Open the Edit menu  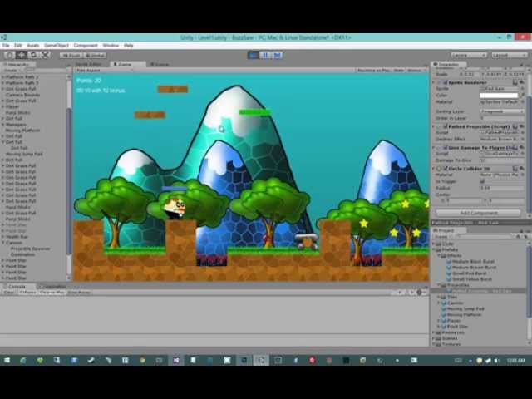pos(18,45)
